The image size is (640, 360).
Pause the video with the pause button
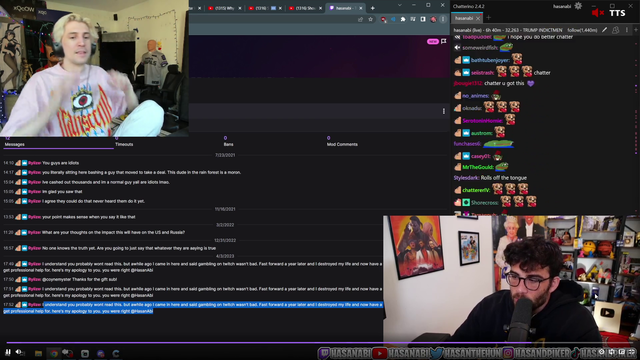8,352
